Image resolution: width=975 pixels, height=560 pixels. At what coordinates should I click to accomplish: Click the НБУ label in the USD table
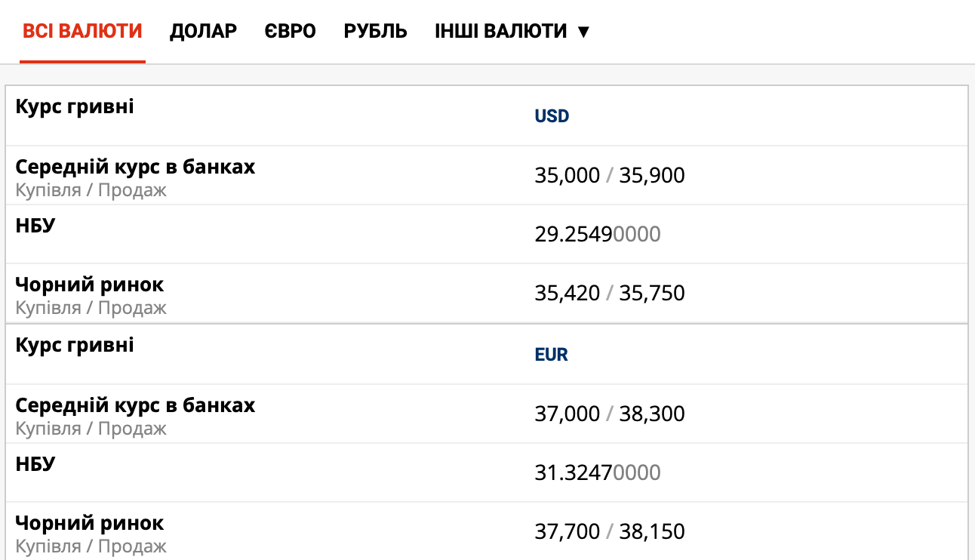(35, 226)
